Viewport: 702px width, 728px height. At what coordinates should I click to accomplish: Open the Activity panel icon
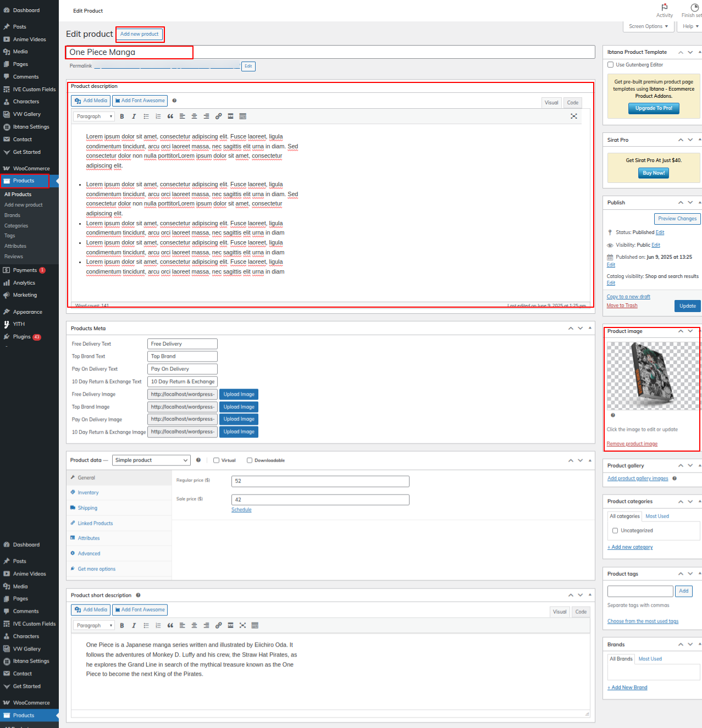click(664, 10)
